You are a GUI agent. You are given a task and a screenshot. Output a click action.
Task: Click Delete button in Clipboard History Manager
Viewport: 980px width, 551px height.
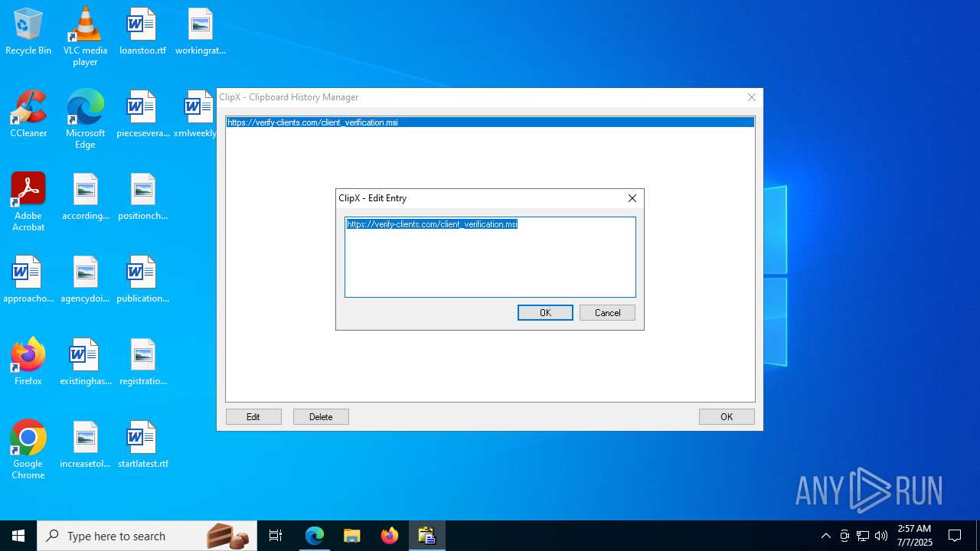coord(321,416)
